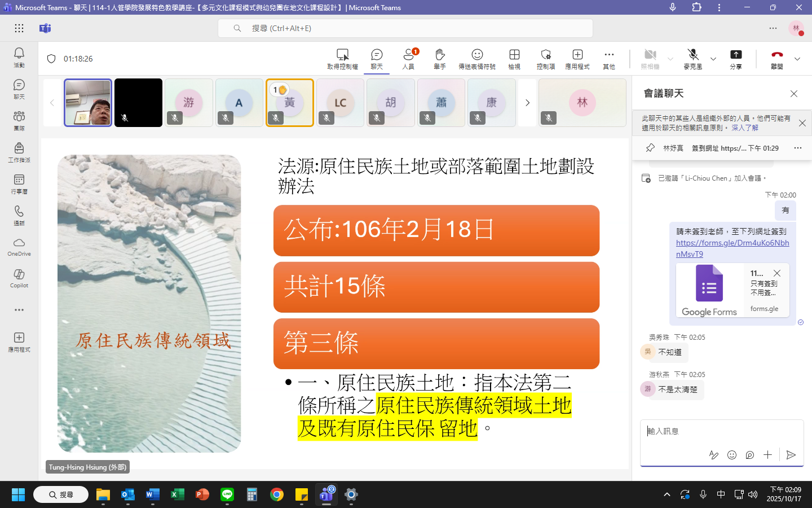
Task: Open the People (人員) panel
Action: coord(408,58)
